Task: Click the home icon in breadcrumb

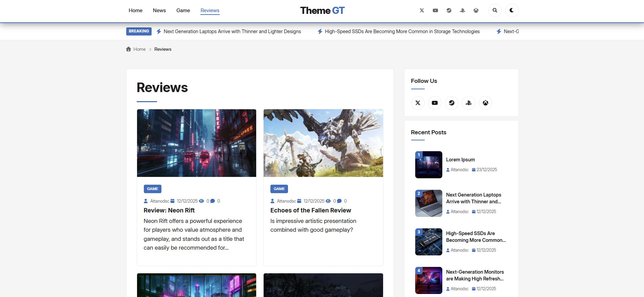Action: (129, 49)
